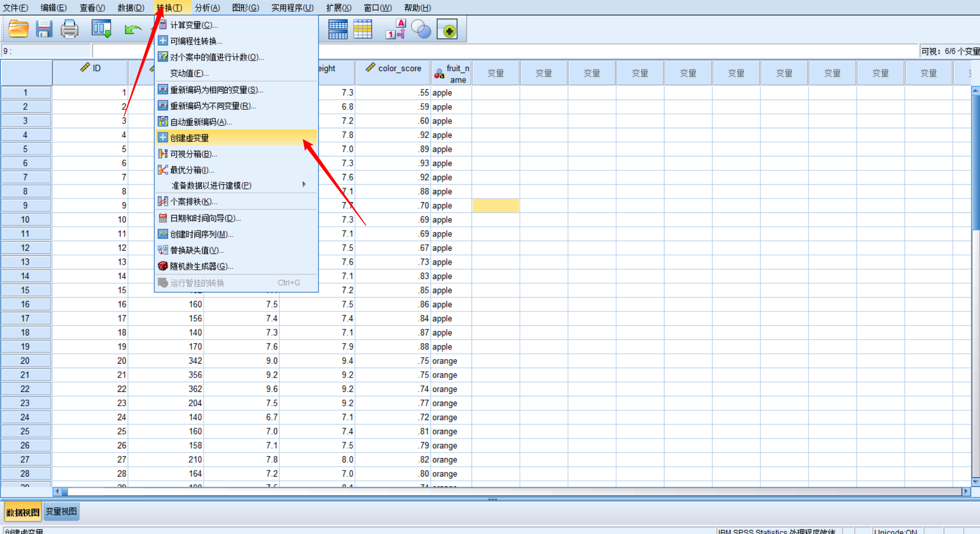Undo the last action with the green arrow
The width and height of the screenshot is (980, 534).
tap(133, 29)
